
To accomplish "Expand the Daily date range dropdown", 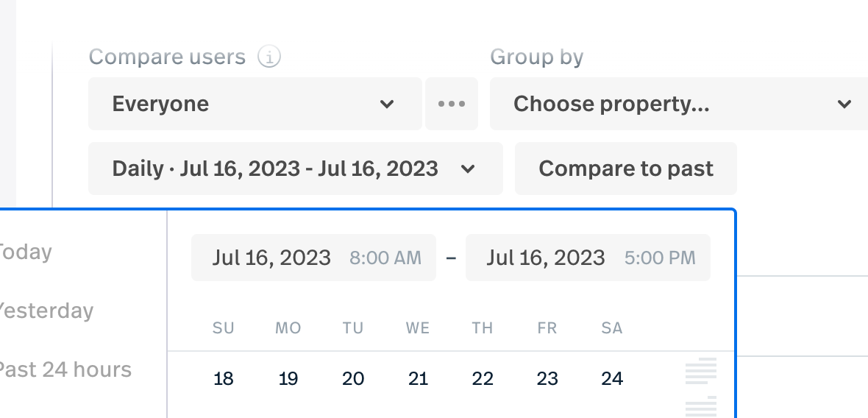I will tap(295, 169).
